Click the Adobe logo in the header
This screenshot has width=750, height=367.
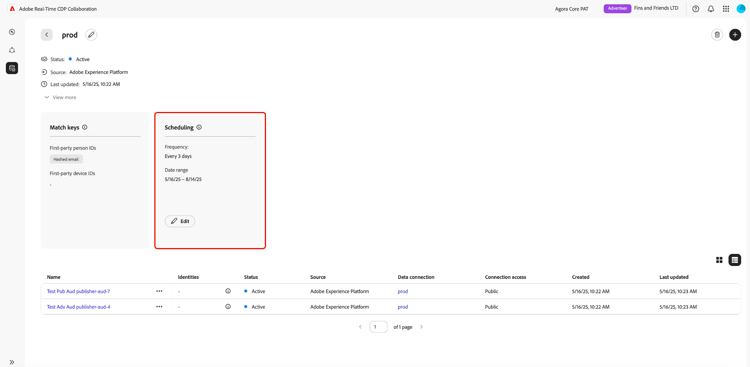12,9
